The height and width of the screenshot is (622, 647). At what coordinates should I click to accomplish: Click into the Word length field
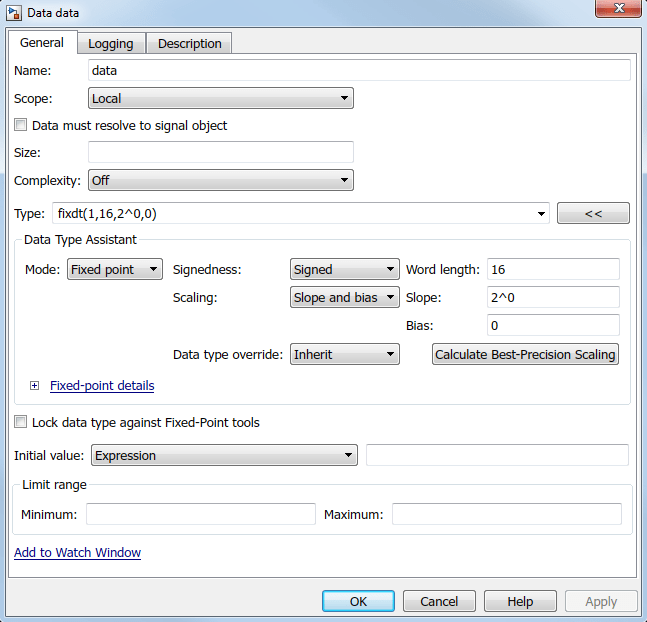pyautogui.click(x=553, y=269)
